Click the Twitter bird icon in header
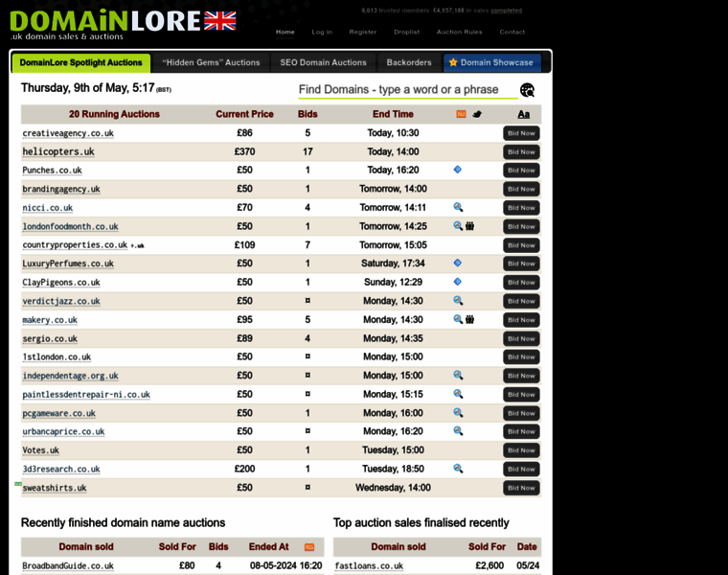The width and height of the screenshot is (728, 575). tap(477, 114)
